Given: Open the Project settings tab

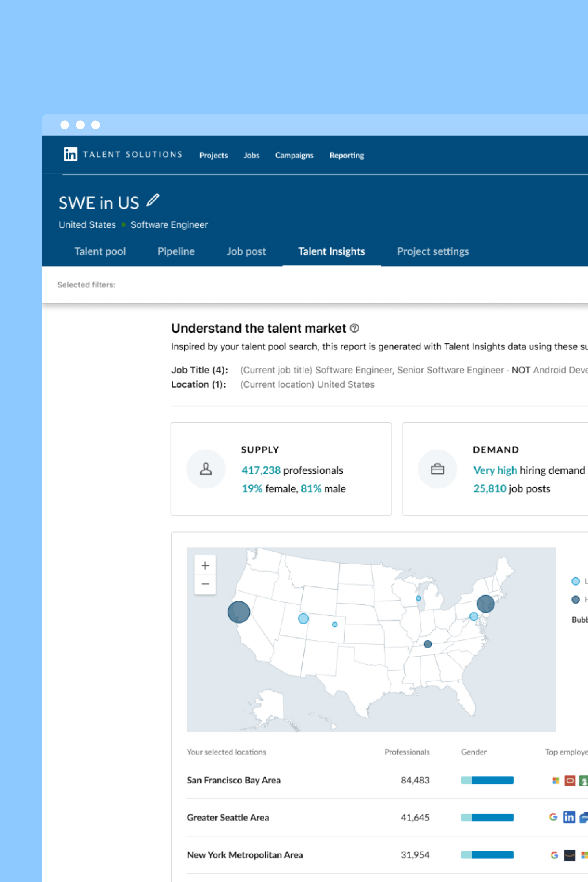Looking at the screenshot, I should click(433, 251).
